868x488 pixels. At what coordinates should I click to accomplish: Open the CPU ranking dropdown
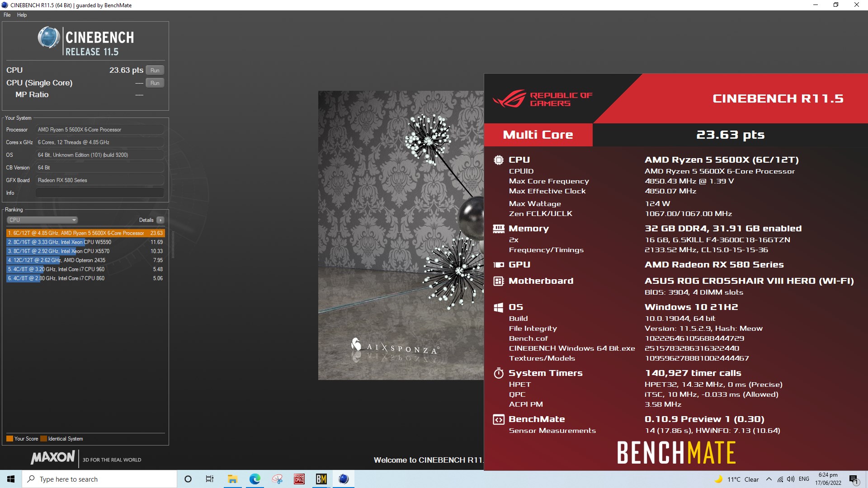[x=42, y=220]
